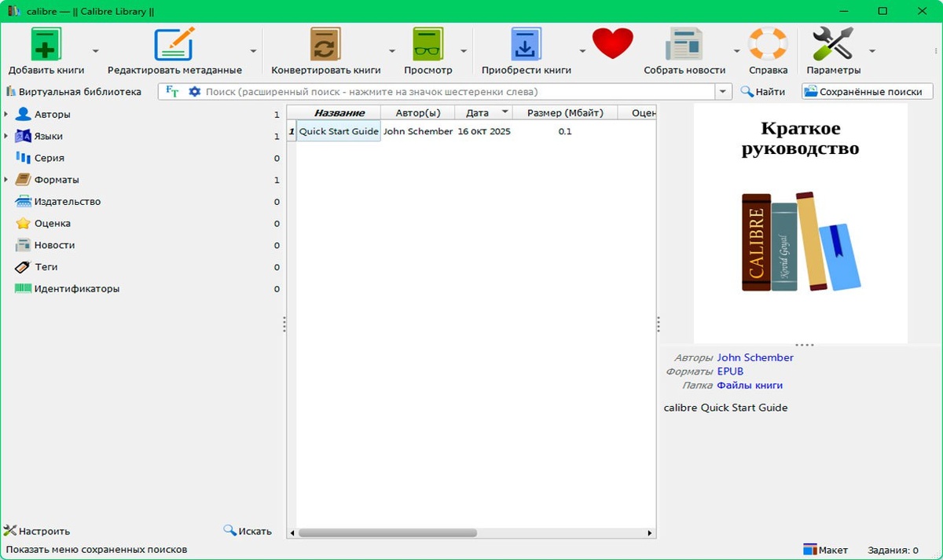Click inside the search input field
This screenshot has height=560, width=943.
pos(460,92)
